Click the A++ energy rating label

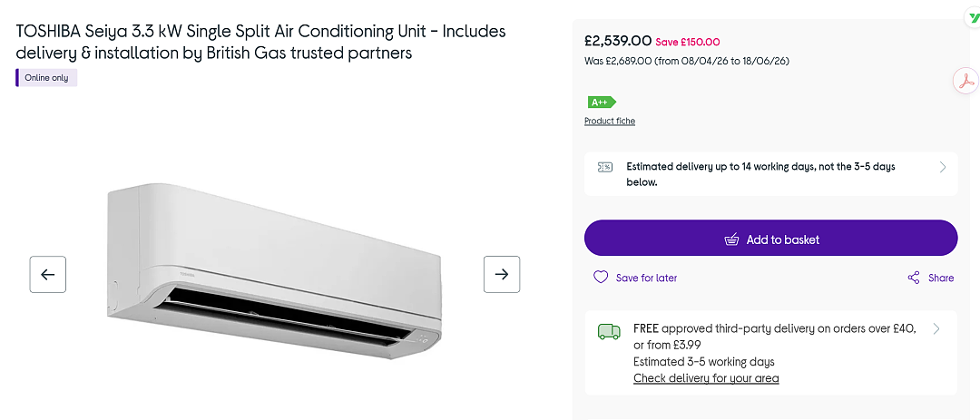pyautogui.click(x=602, y=102)
